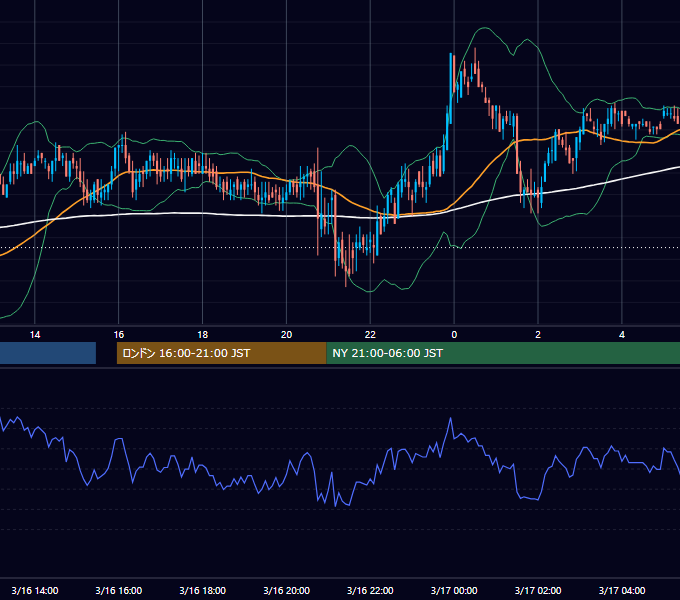
Task: Click the 2 hour label on price chart axis
Action: point(538,335)
